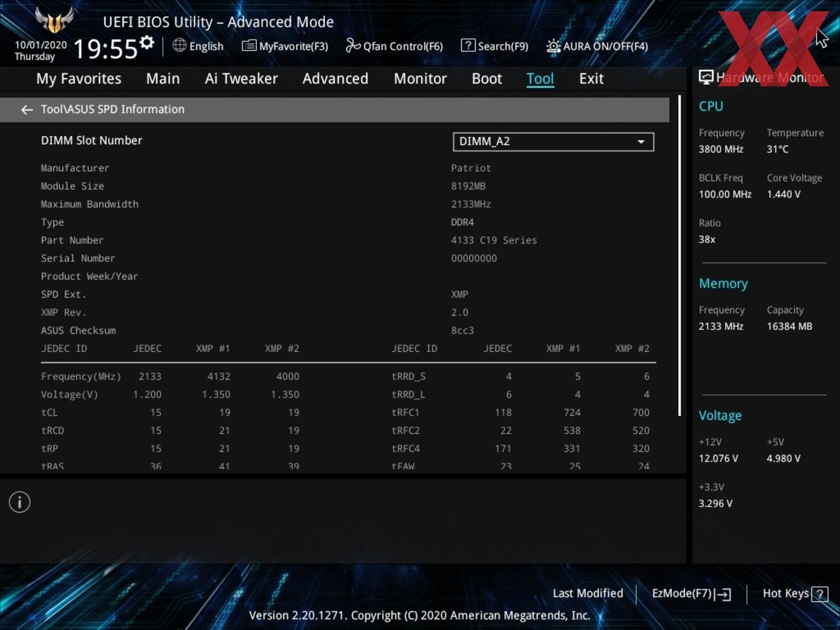Click Core Voltage 1.440 V

pyautogui.click(x=783, y=194)
